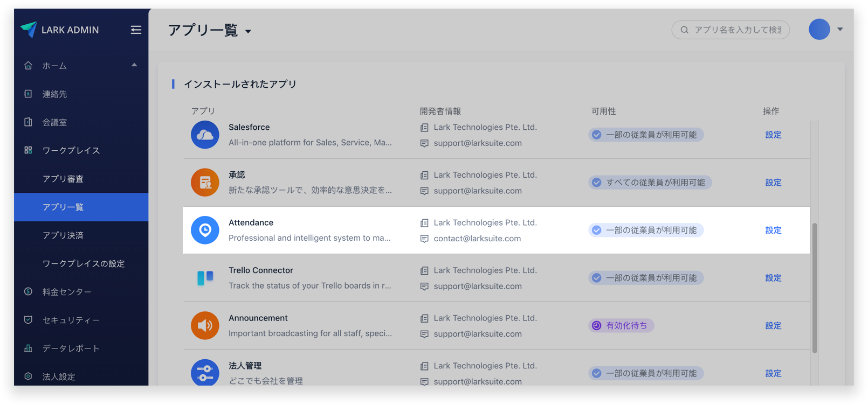
Task: Click the Announcement megaphone app icon
Action: [205, 325]
